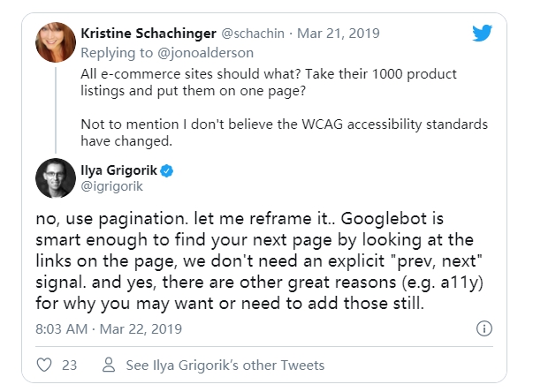533x392 pixels.
Task: See Ilya Grigorik's other Tweets
Action: coord(225,365)
